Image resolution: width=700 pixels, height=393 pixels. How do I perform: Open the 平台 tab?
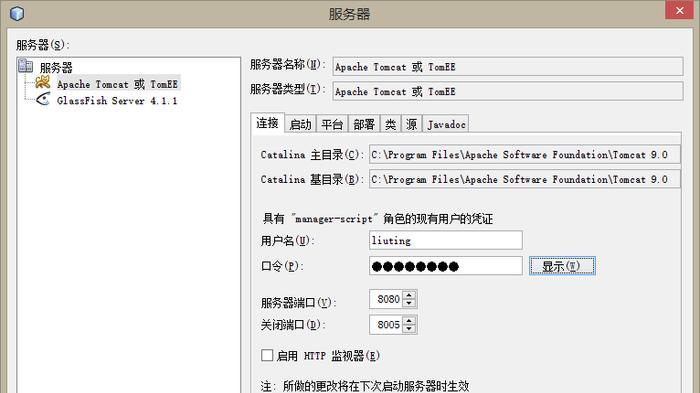pos(332,124)
